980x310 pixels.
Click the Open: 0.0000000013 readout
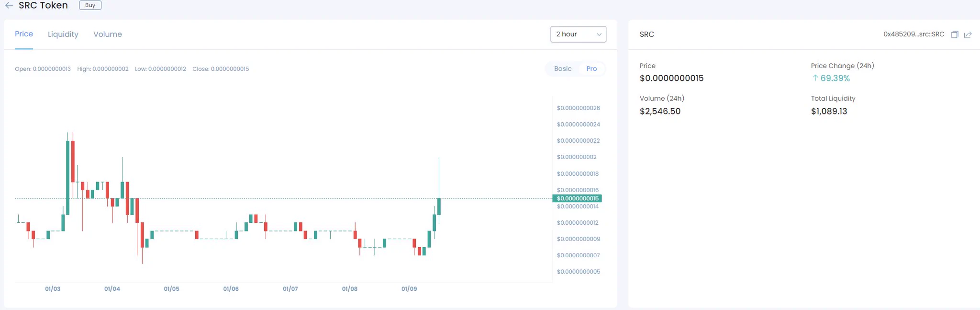[x=43, y=69]
